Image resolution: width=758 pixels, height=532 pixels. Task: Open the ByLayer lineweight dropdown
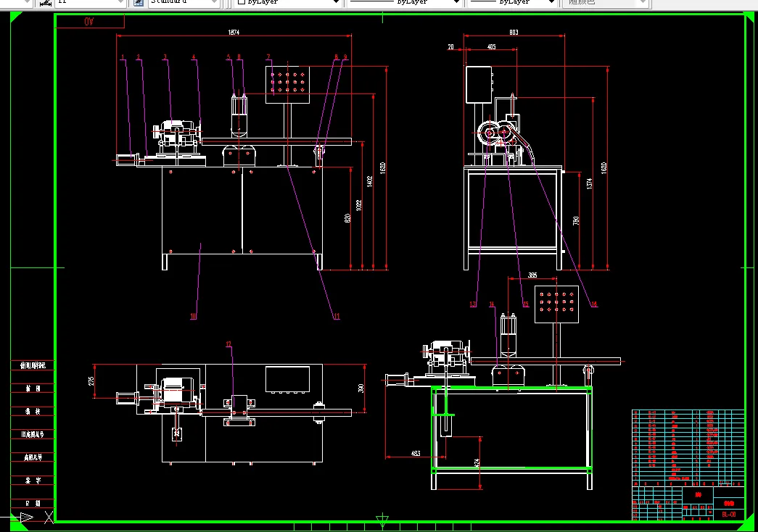pyautogui.click(x=513, y=2)
